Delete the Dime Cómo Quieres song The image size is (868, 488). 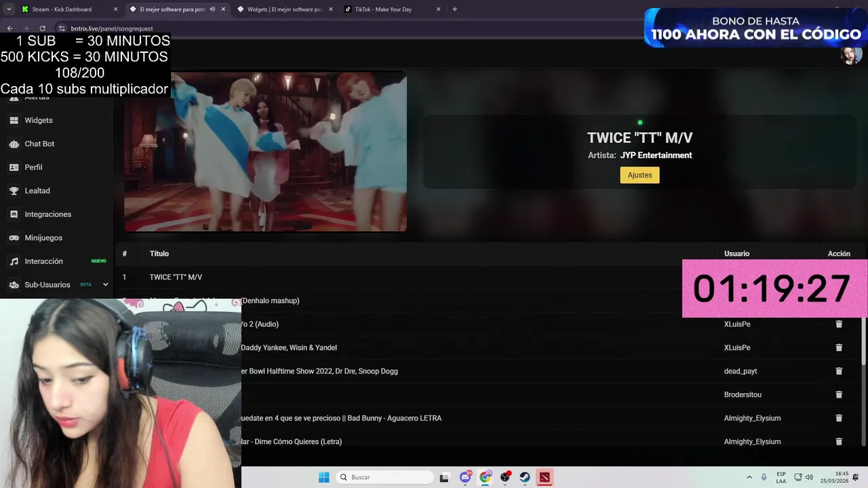[x=839, y=442]
